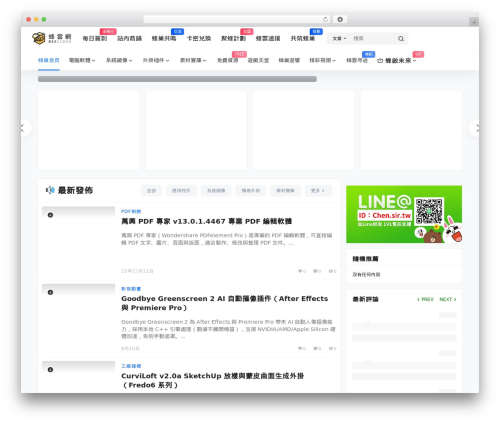Click the category tag above Goodbye Greenscreen
500x423 pixels.
tap(131, 289)
